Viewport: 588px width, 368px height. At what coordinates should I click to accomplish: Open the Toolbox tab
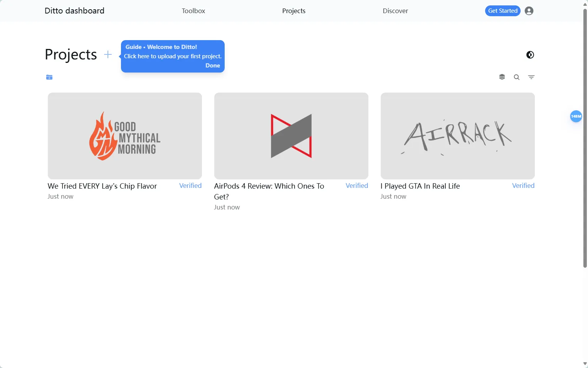(193, 11)
